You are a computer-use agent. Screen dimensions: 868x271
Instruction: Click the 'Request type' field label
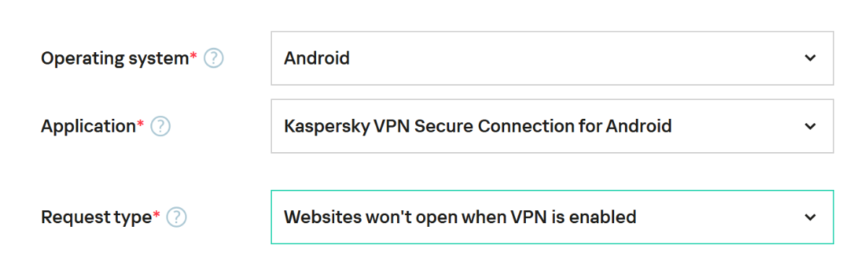[x=96, y=217]
